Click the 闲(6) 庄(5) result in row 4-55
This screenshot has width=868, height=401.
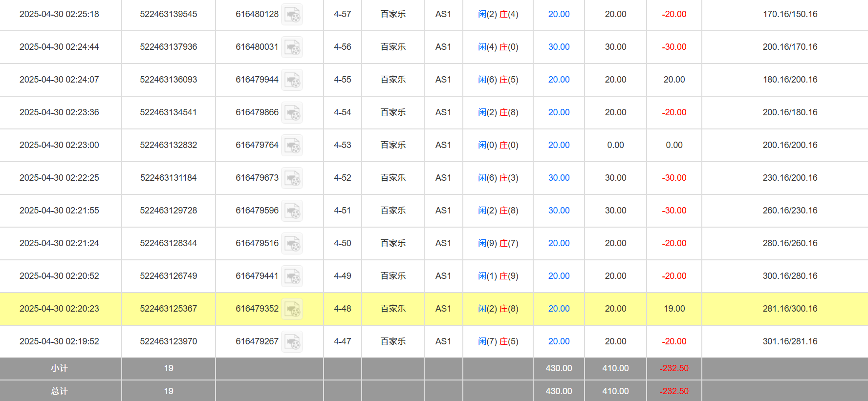(498, 80)
